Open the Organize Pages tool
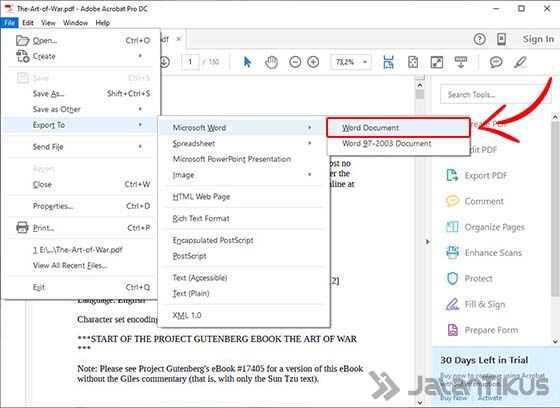Screen dimensions: 560x408 (485, 227)
